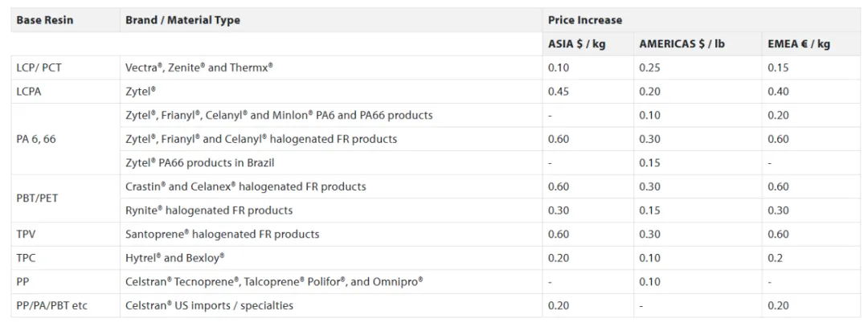The image size is (868, 323).
Task: Click the Base Resin column header
Action: (x=45, y=20)
